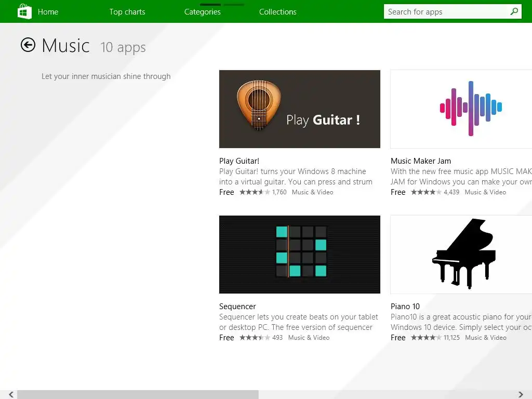Click the 10 apps count text
532x399 pixels.
tap(123, 47)
